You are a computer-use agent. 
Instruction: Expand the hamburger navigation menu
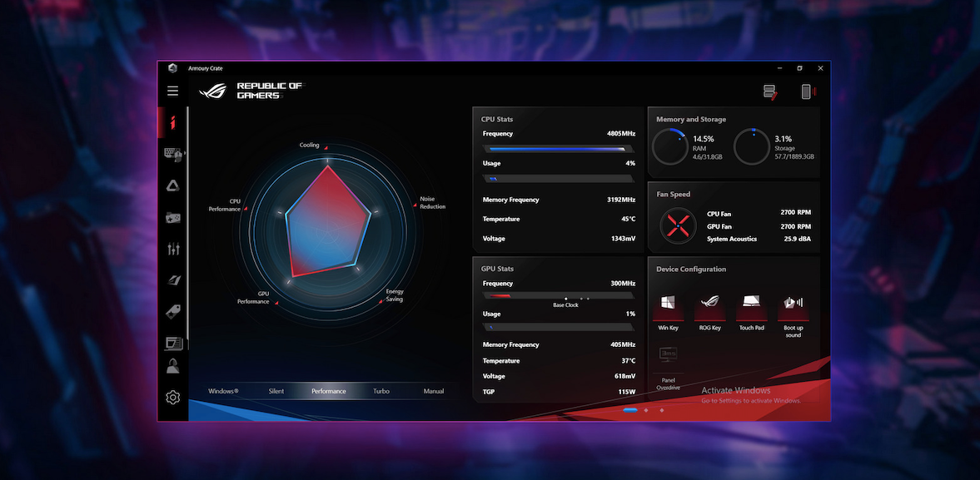172,91
